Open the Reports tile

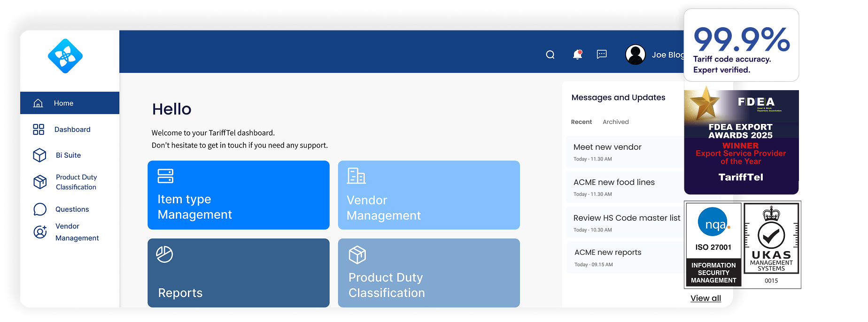[238, 273]
